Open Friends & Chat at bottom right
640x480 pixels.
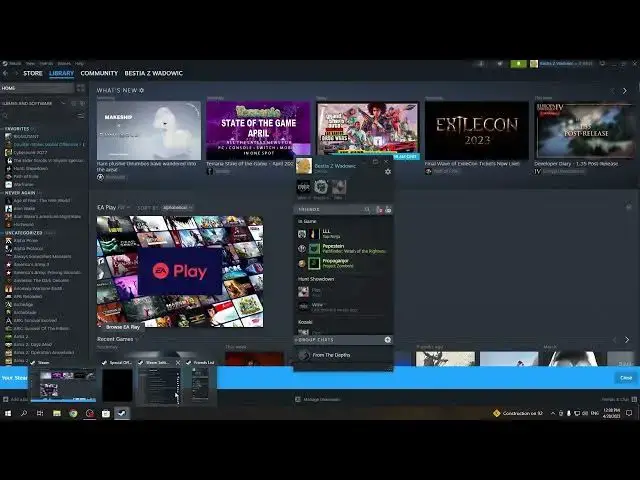click(x=619, y=399)
